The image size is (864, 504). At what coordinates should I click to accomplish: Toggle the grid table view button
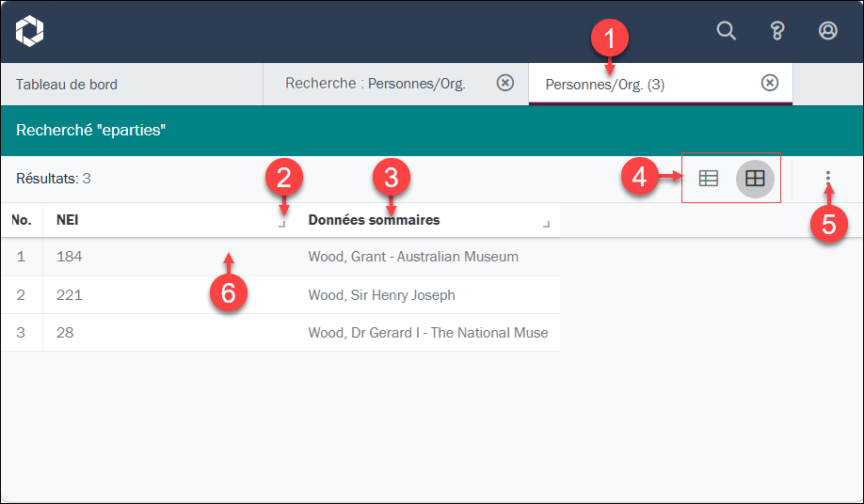755,179
